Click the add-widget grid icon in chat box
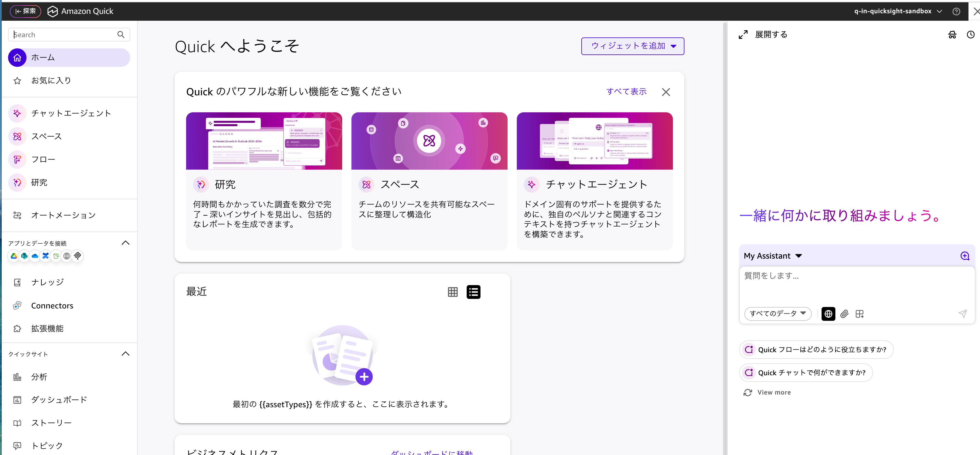 pos(859,314)
